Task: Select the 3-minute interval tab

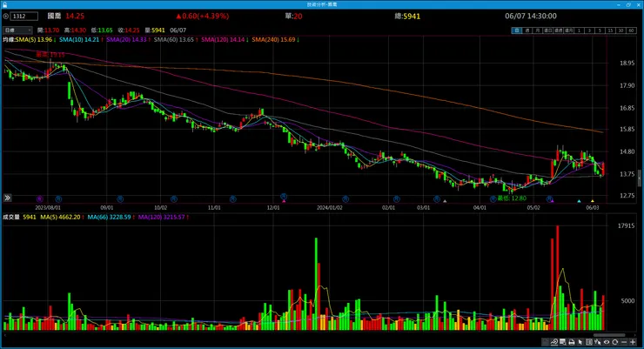Action: tap(589, 30)
